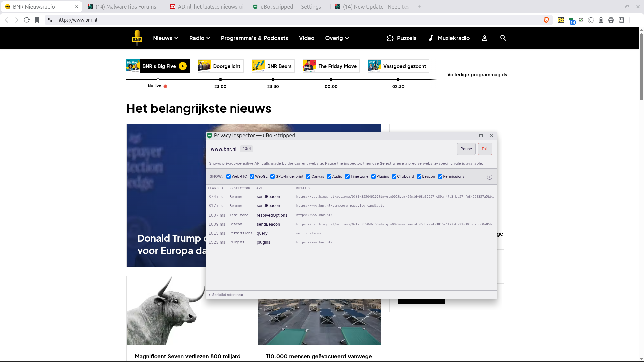
Task: Toggle the Clipboard filter checkbox
Action: click(394, 177)
